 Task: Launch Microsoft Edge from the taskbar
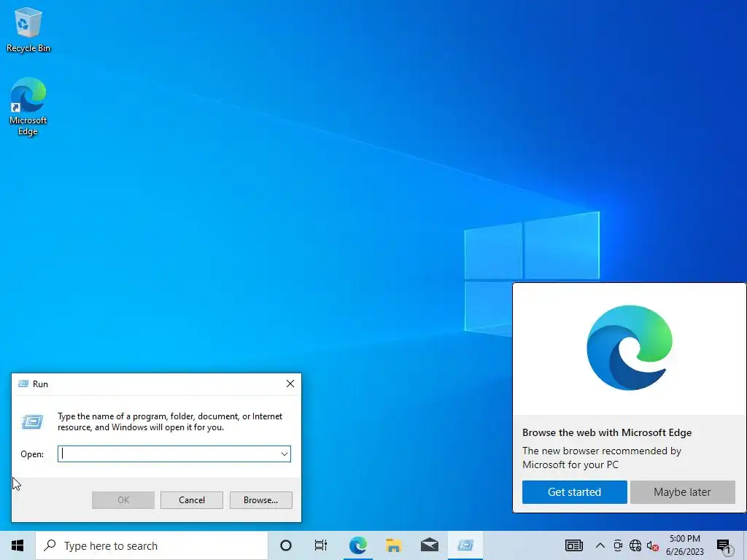click(357, 545)
